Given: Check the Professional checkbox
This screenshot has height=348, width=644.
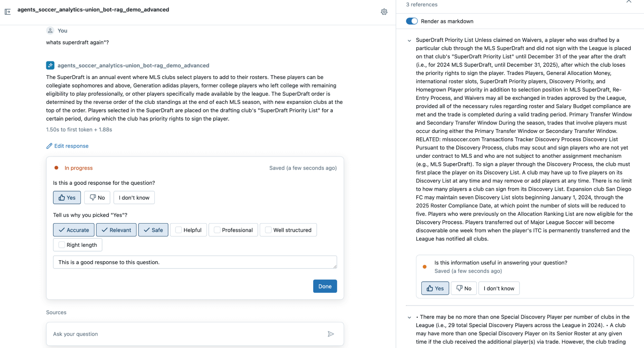Looking at the screenshot, I should (217, 230).
